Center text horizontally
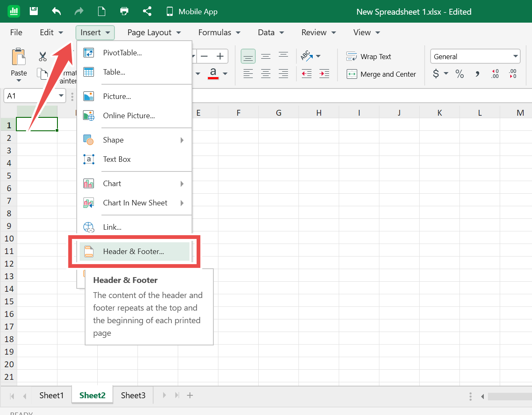 (266, 74)
